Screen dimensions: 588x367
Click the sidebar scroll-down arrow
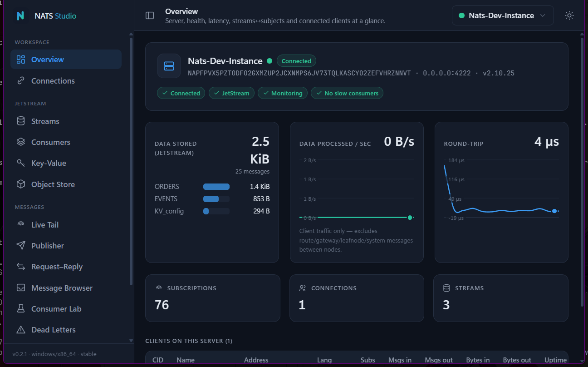coord(131,341)
